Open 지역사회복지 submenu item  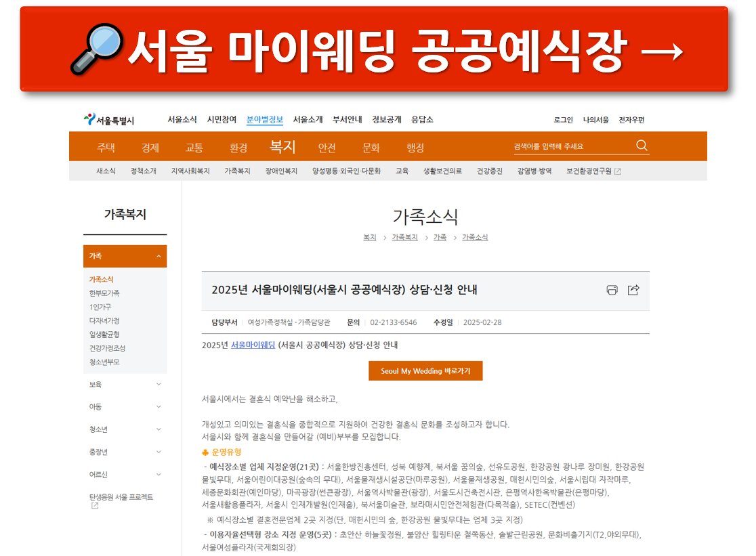[x=190, y=171]
